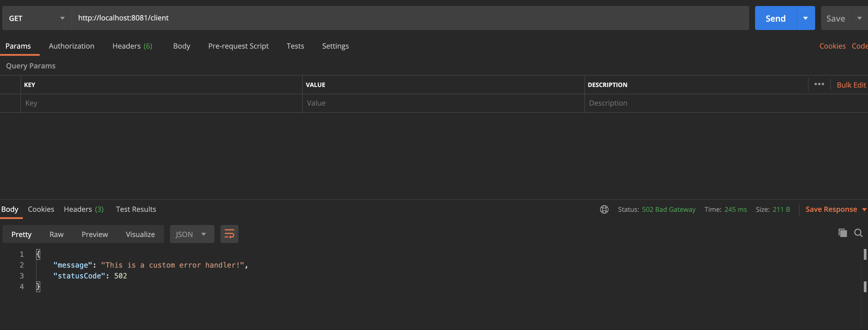Click the Send button to execute request

click(x=775, y=18)
